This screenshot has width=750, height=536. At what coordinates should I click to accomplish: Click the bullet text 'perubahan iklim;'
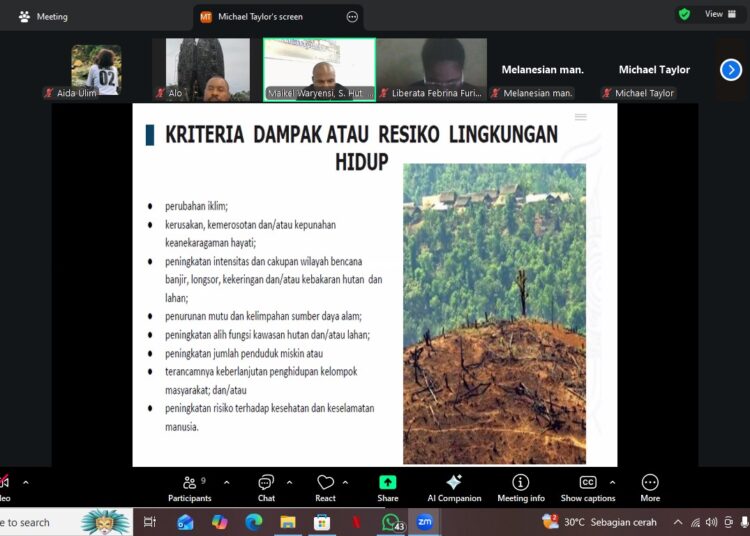[x=197, y=206]
